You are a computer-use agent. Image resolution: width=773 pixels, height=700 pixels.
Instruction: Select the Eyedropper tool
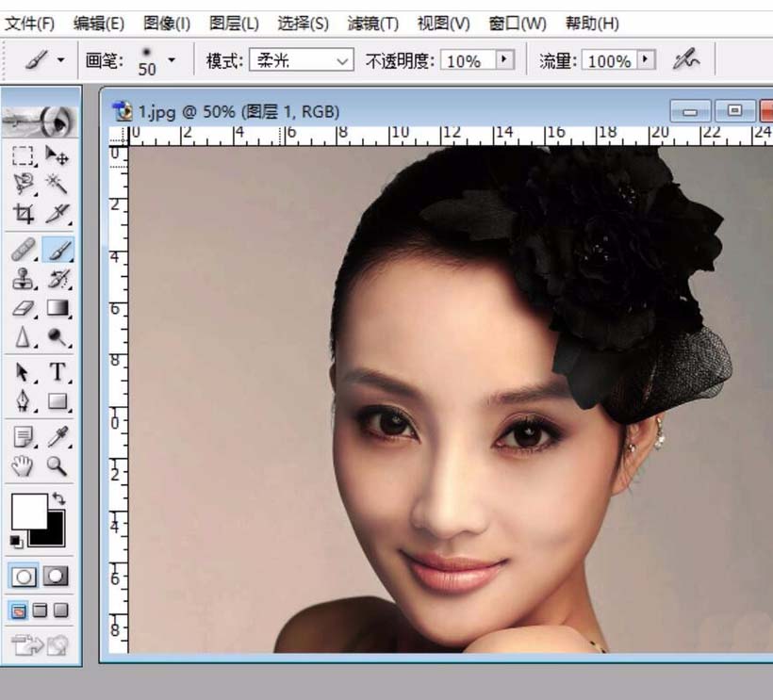tap(58, 435)
